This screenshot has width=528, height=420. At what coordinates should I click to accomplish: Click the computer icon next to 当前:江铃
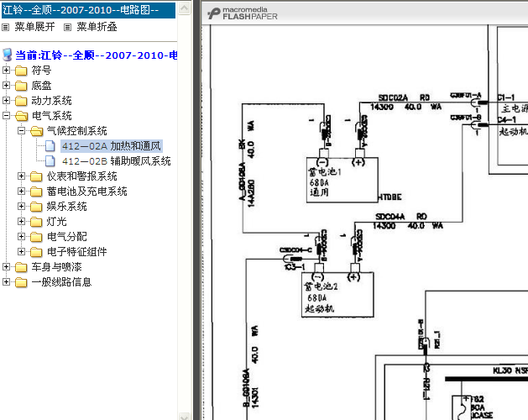click(7, 55)
